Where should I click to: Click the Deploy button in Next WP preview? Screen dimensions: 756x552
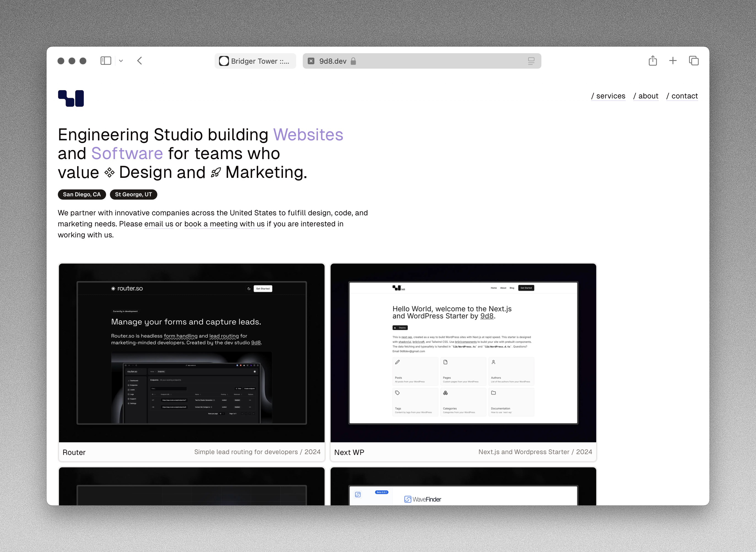(x=400, y=328)
